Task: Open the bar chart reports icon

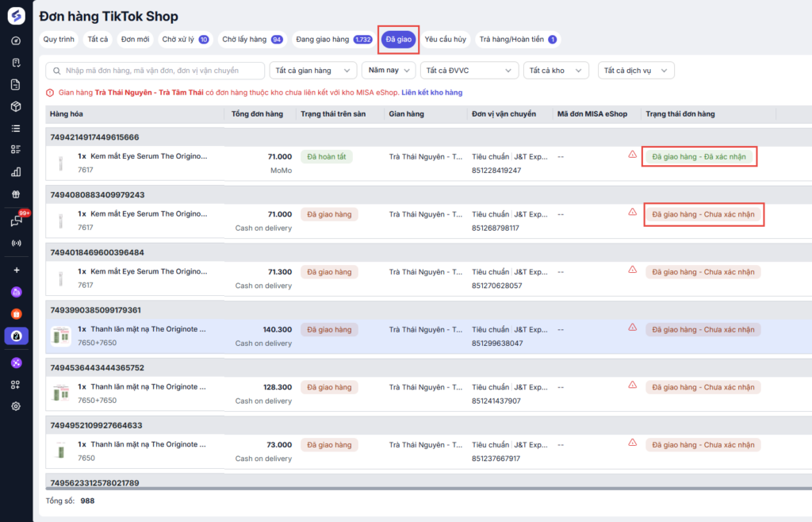Action: (16, 172)
